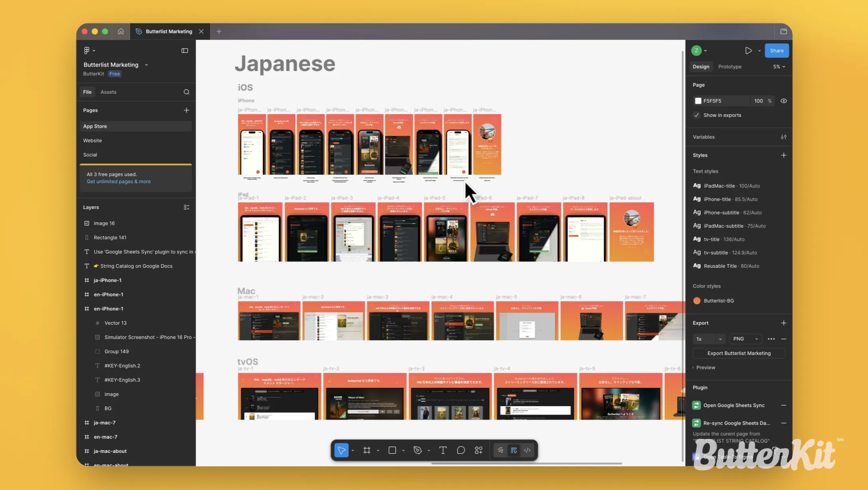
Task: Go to the home tab icon
Action: [121, 31]
